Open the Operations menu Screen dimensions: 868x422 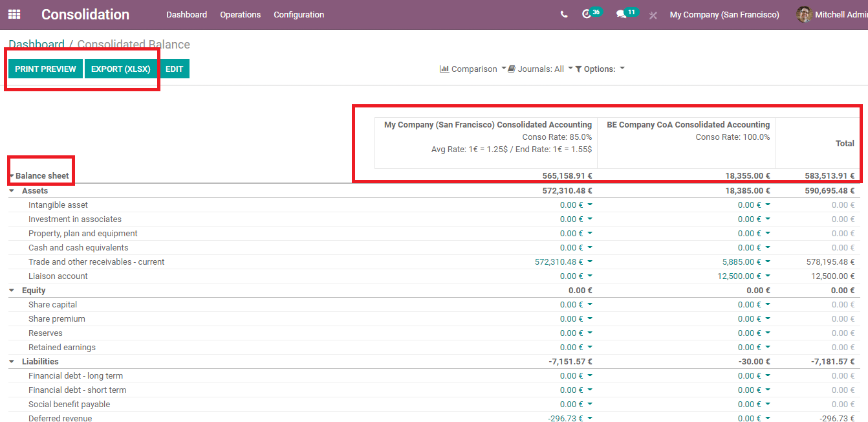[x=240, y=14]
